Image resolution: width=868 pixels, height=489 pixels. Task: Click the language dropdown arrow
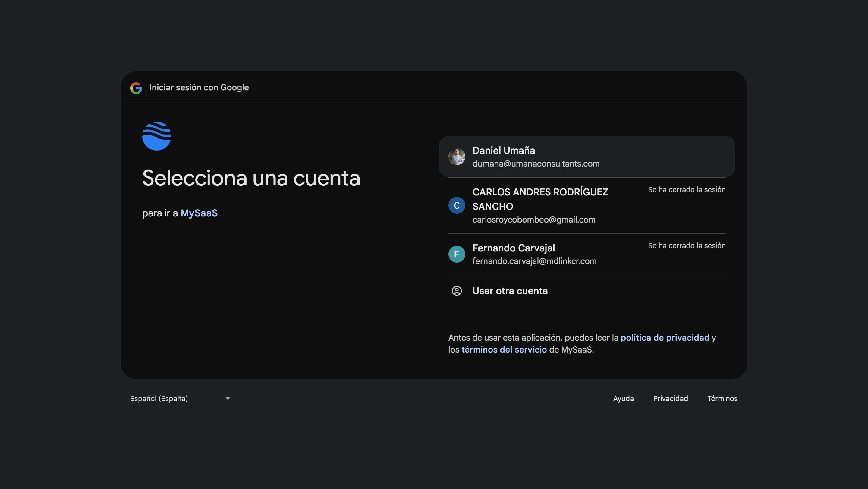click(x=228, y=398)
